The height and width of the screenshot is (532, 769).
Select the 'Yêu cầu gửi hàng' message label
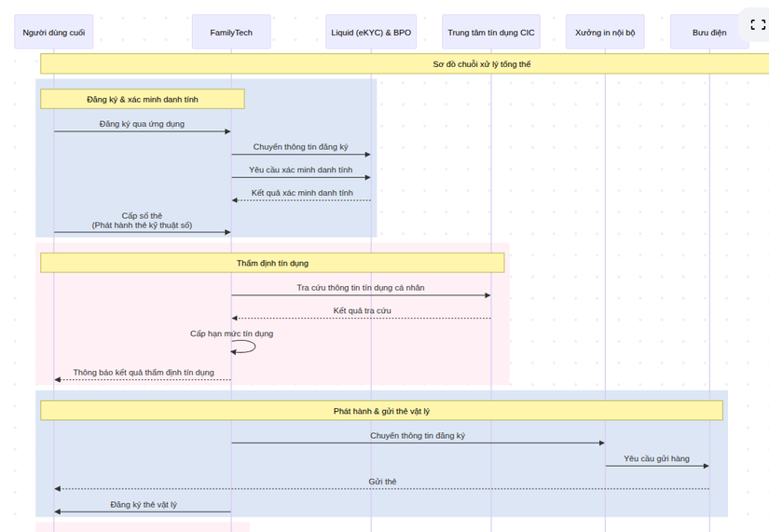[x=657, y=459]
